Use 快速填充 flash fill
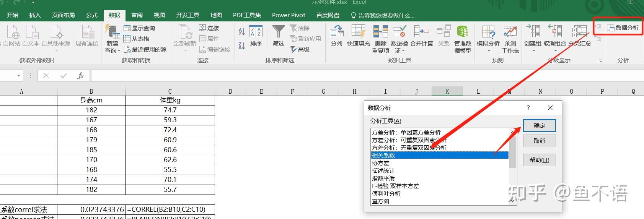Viewport: 644px width, 219px height. (x=359, y=36)
